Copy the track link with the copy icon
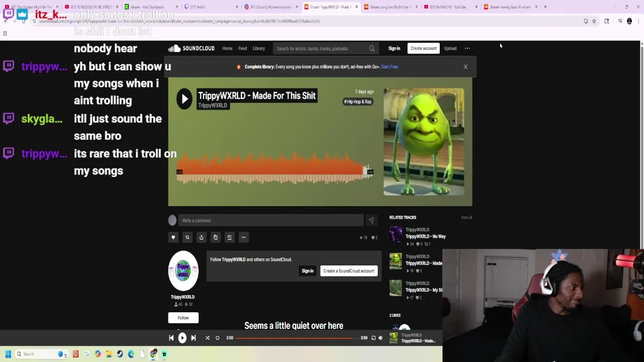This screenshot has width=644, height=362. tap(215, 237)
